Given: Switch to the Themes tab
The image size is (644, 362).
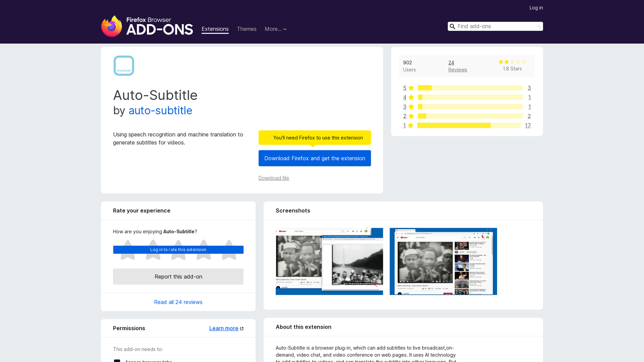Looking at the screenshot, I should click(246, 29).
